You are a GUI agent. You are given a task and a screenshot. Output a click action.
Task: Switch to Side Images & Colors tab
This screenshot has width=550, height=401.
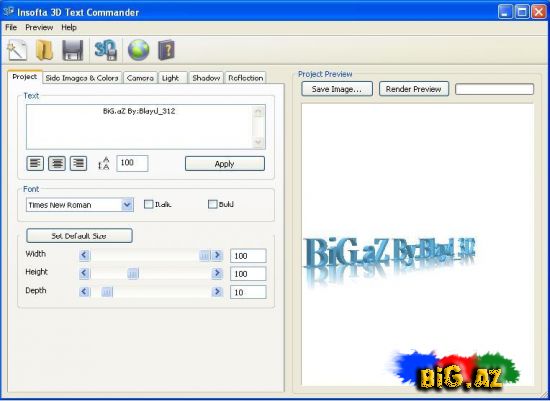pyautogui.click(x=82, y=78)
